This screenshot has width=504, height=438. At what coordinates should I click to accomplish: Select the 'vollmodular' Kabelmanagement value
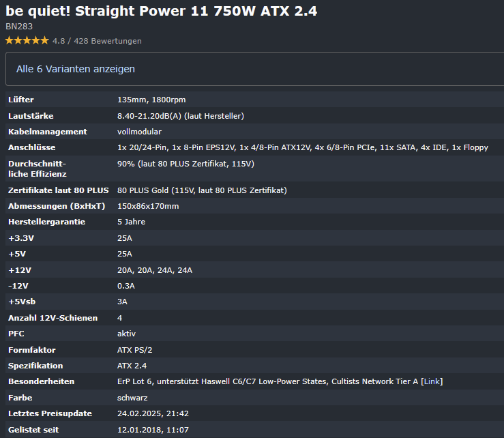pos(140,132)
